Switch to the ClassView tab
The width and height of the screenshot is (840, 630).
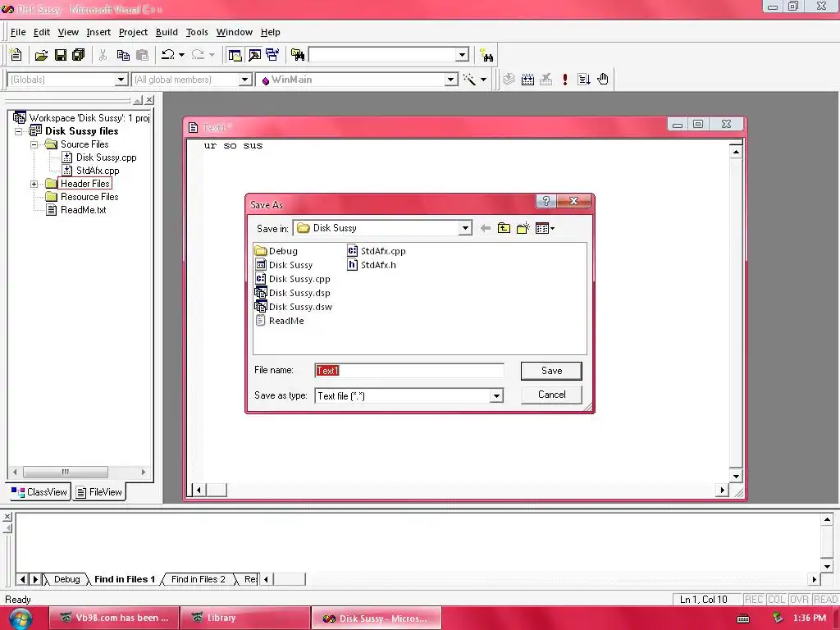click(x=39, y=492)
